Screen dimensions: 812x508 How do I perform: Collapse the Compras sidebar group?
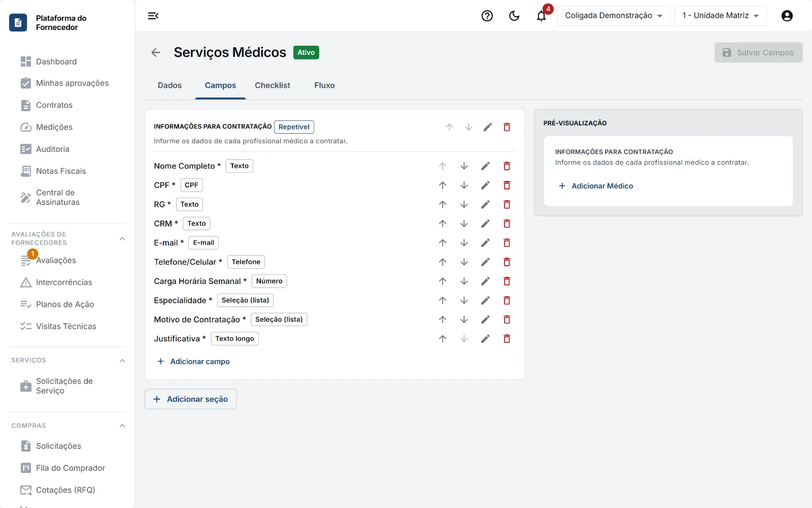tap(122, 426)
